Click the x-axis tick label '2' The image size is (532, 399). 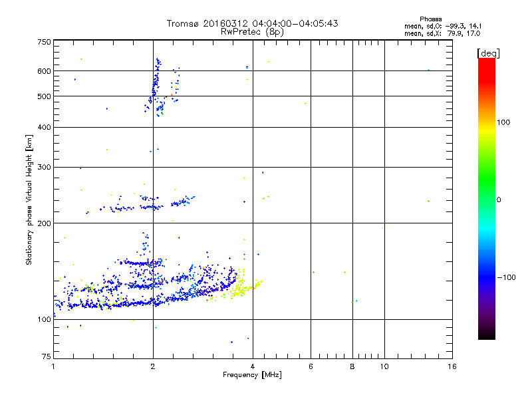point(153,366)
